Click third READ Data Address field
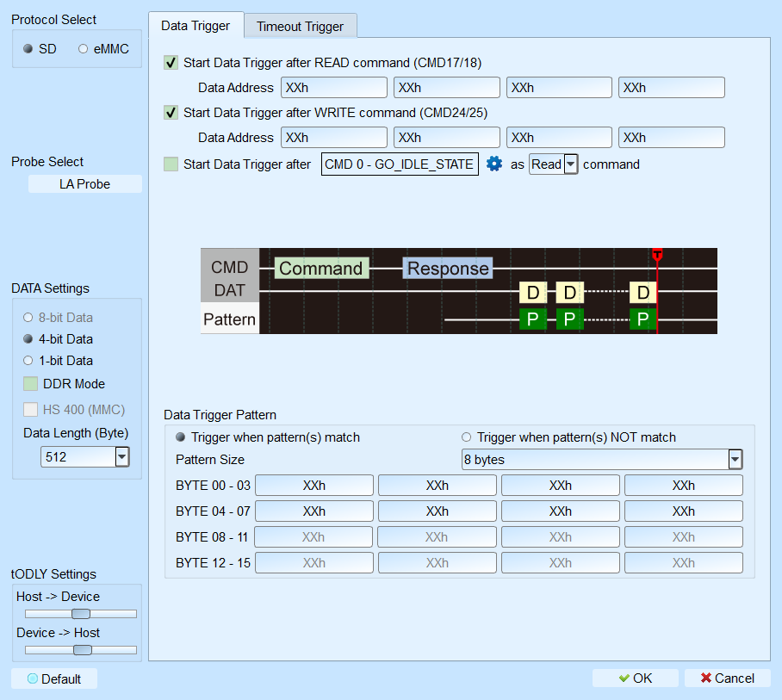 pos(559,88)
